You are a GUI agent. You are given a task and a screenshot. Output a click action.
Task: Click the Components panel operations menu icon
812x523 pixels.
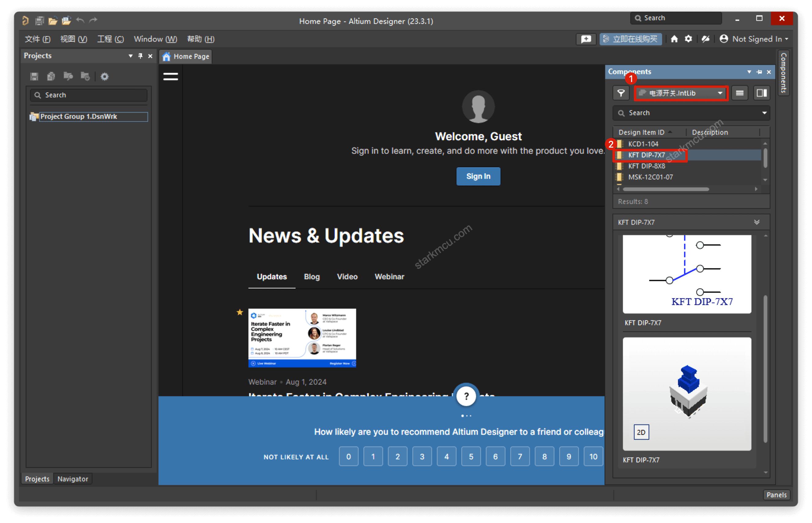(739, 93)
